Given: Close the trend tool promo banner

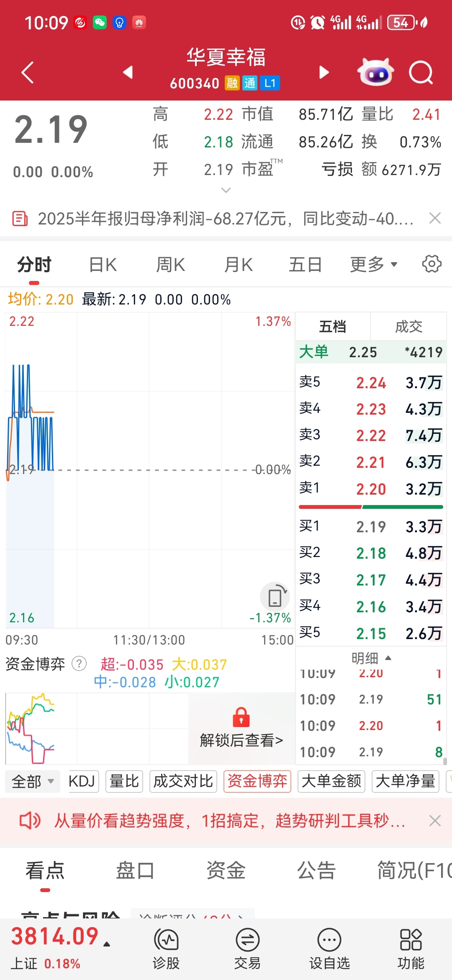Looking at the screenshot, I should (x=435, y=821).
